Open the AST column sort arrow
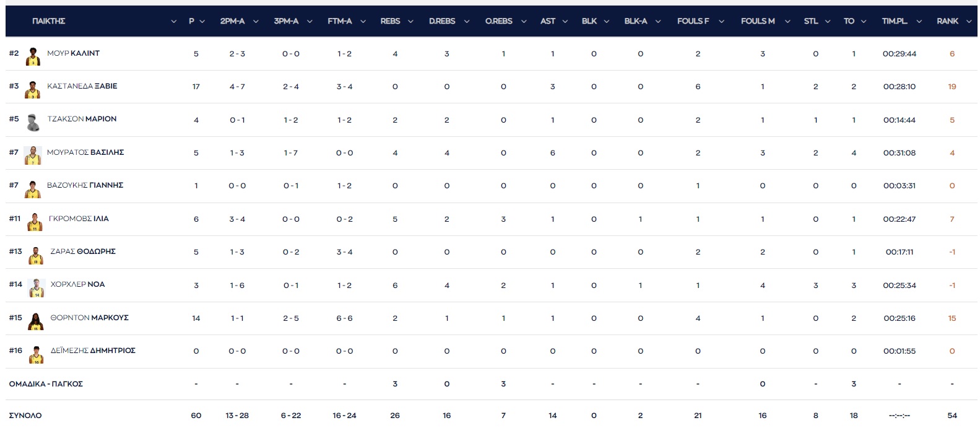 coord(565,22)
